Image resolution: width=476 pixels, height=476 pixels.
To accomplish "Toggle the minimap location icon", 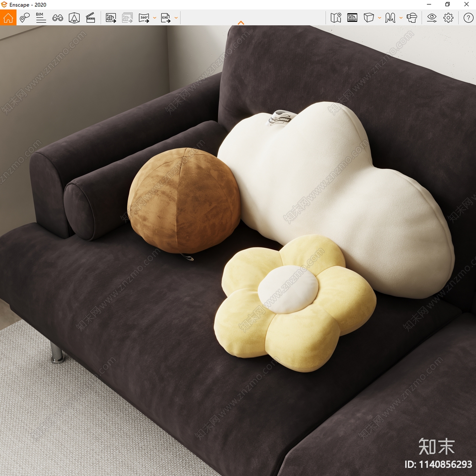I will click(336, 18).
